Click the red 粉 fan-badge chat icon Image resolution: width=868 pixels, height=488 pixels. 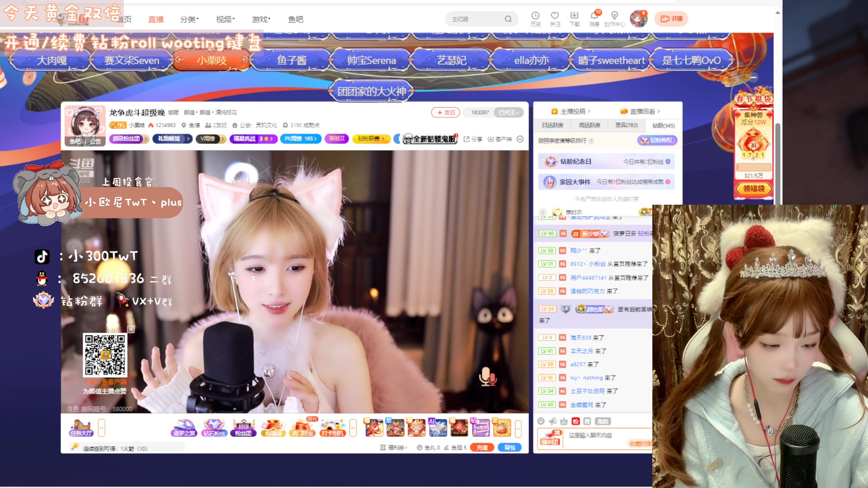point(576,421)
